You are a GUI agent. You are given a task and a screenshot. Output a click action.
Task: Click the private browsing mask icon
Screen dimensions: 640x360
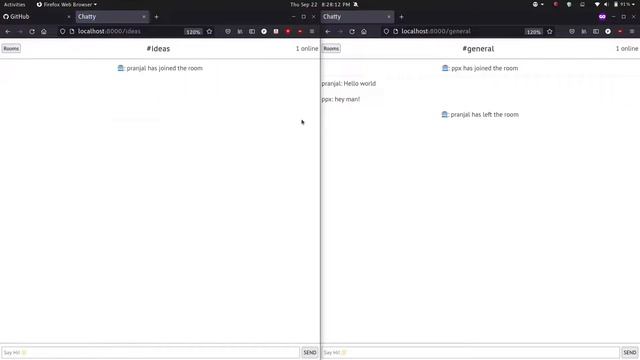[602, 17]
